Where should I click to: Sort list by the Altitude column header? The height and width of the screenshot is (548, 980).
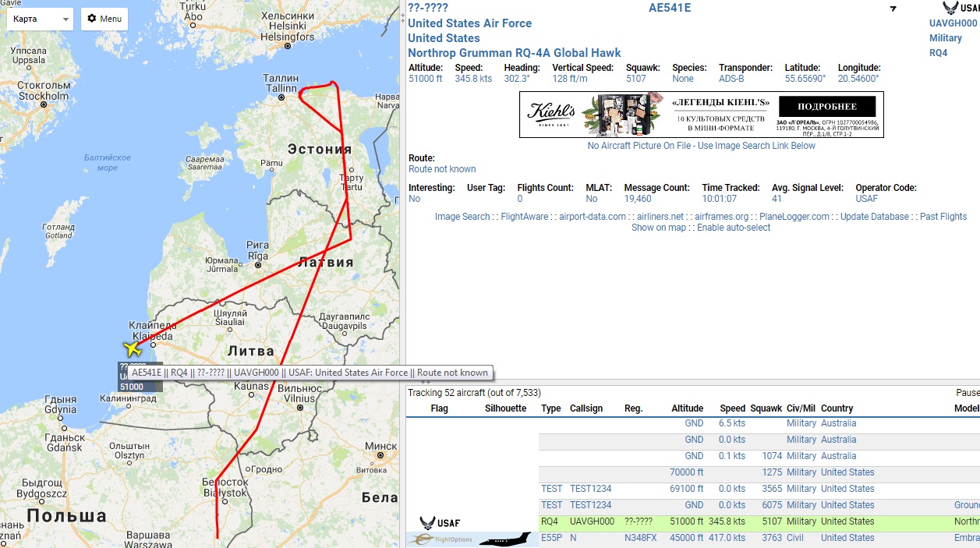pyautogui.click(x=687, y=408)
